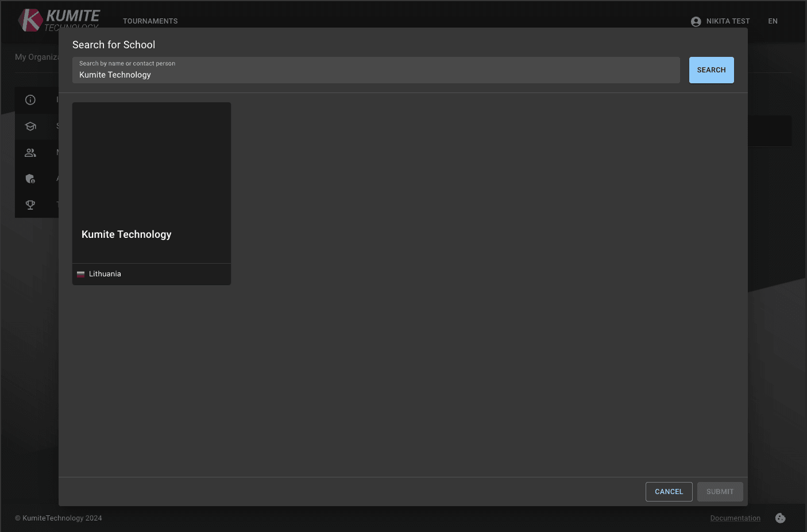Image resolution: width=807 pixels, height=532 pixels.
Task: Click the Lithuania flag icon
Action: 81,274
